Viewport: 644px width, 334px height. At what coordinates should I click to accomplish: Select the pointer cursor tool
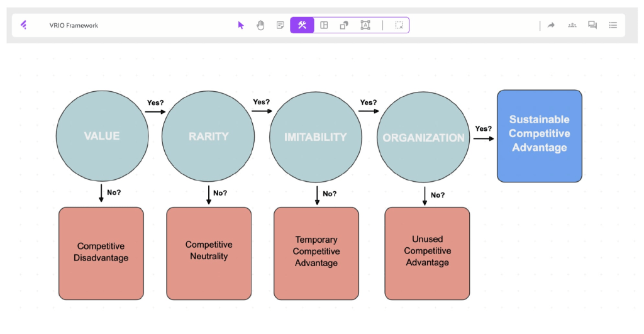241,25
